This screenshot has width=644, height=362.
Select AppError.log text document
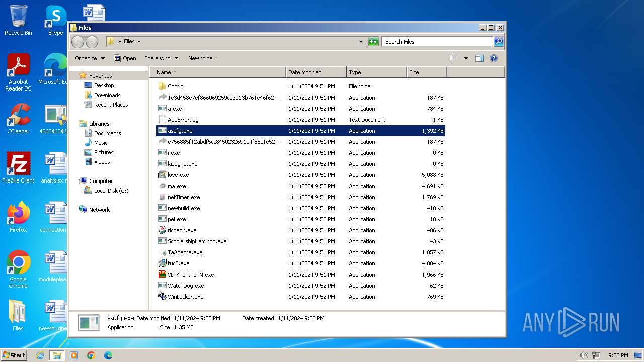[x=301, y=120]
